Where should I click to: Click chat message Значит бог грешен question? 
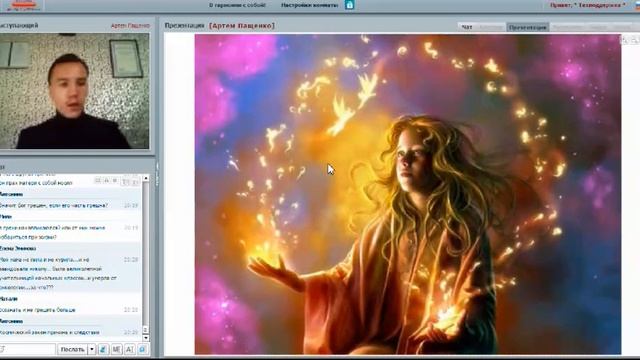[54, 205]
